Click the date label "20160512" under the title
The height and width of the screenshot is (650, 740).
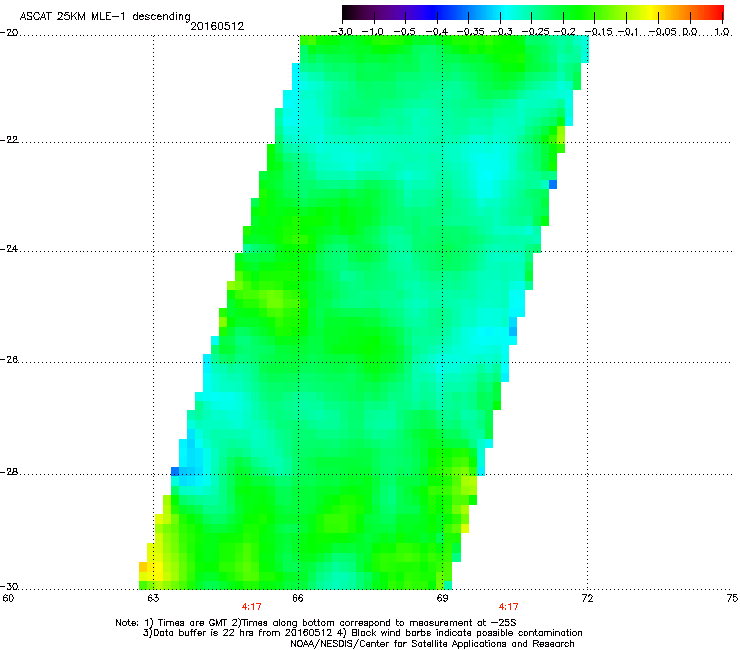click(217, 26)
